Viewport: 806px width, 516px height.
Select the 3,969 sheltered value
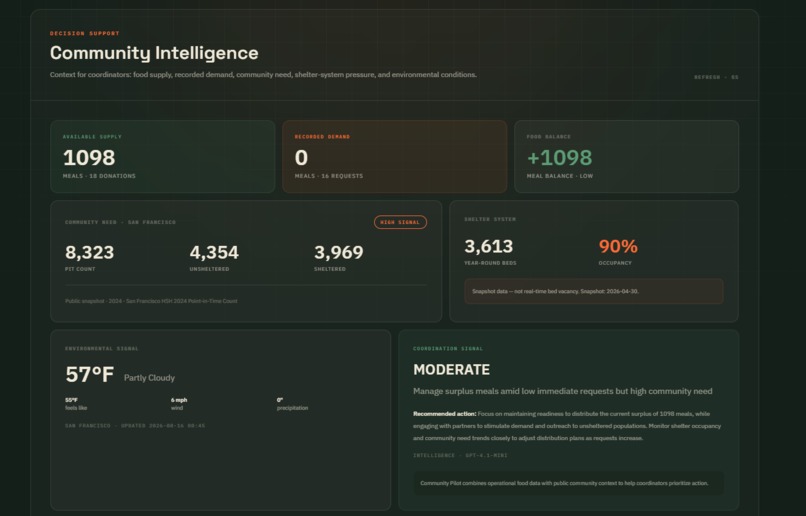pos(339,252)
